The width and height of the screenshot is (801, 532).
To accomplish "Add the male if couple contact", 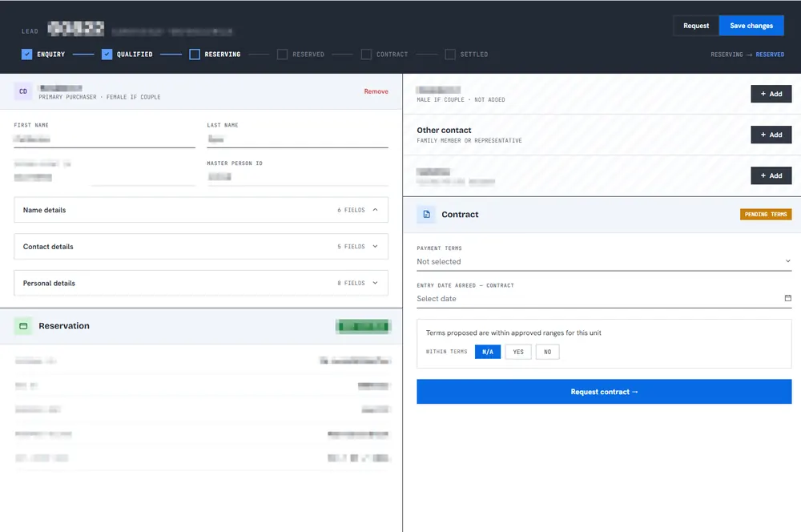I will [x=771, y=94].
